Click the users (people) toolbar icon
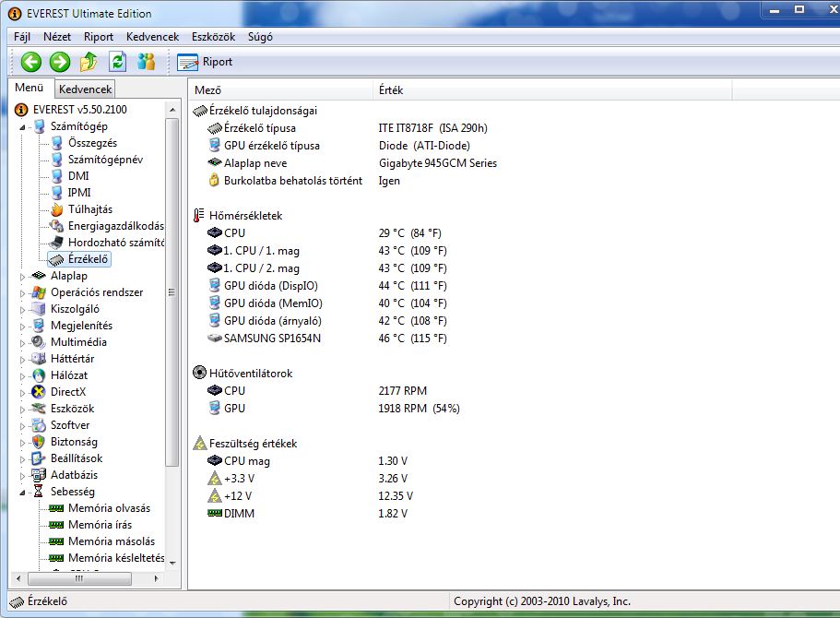The image size is (840, 618). point(146,62)
